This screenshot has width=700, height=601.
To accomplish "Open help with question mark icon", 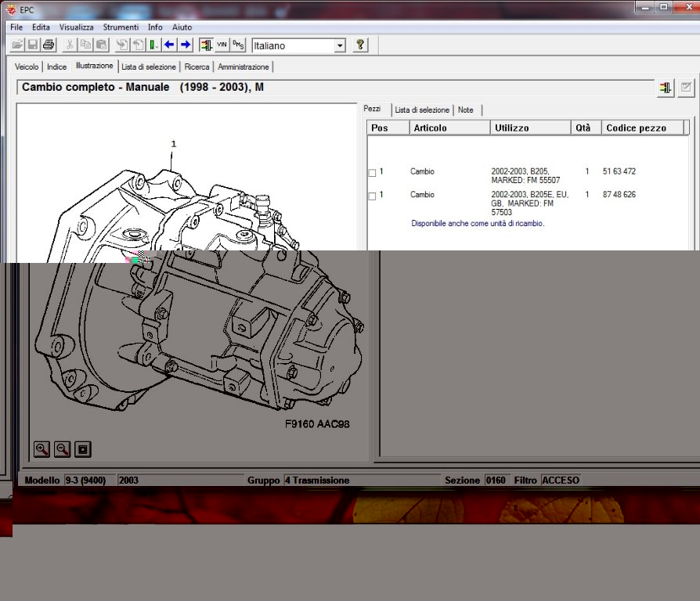I will pyautogui.click(x=360, y=45).
